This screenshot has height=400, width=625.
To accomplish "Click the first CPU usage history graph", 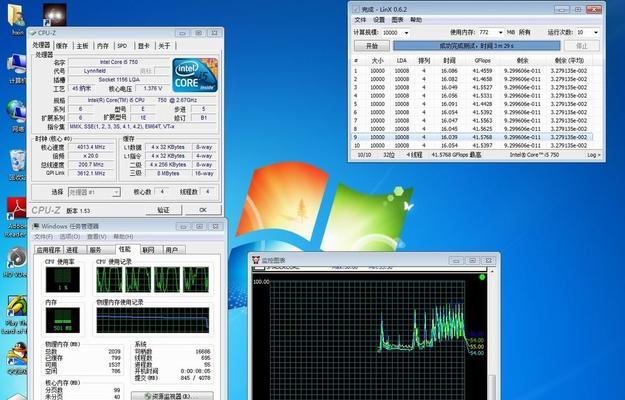I will pyautogui.click(x=109, y=279).
